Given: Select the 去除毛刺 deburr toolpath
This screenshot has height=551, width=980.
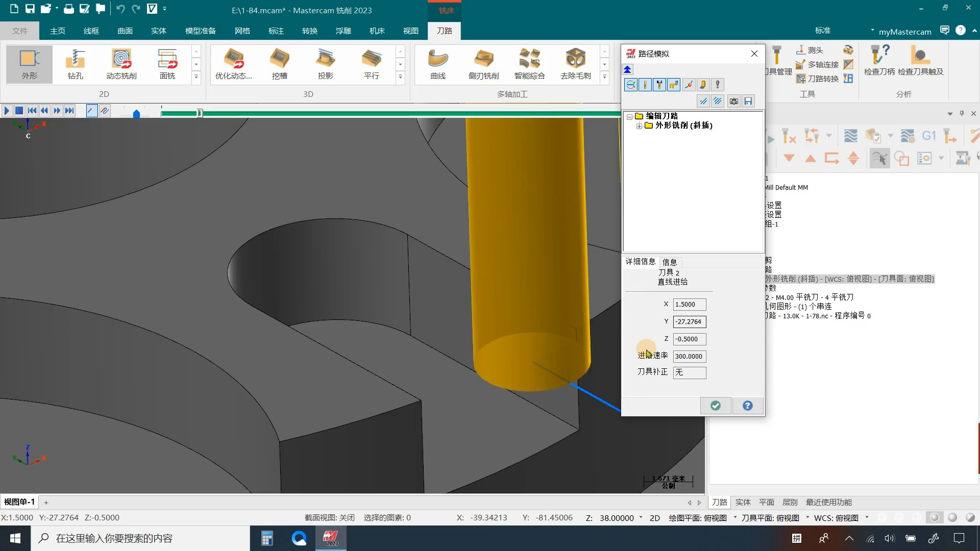Looking at the screenshot, I should (576, 64).
